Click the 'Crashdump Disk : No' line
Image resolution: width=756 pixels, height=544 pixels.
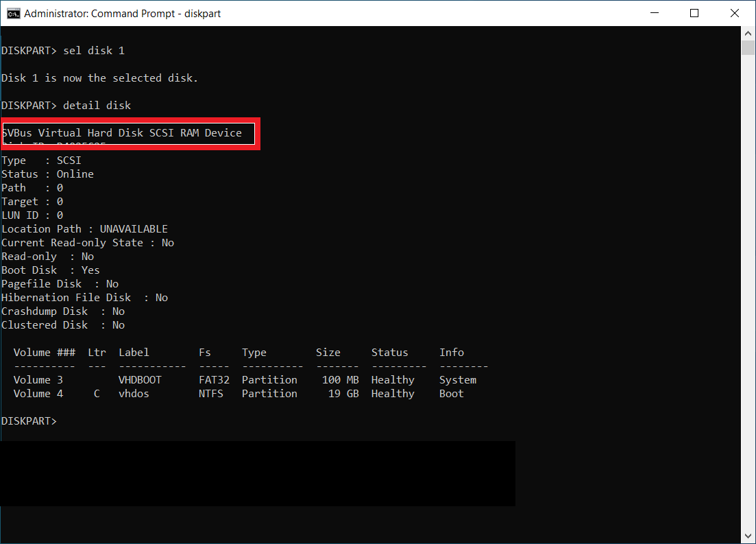(x=62, y=311)
